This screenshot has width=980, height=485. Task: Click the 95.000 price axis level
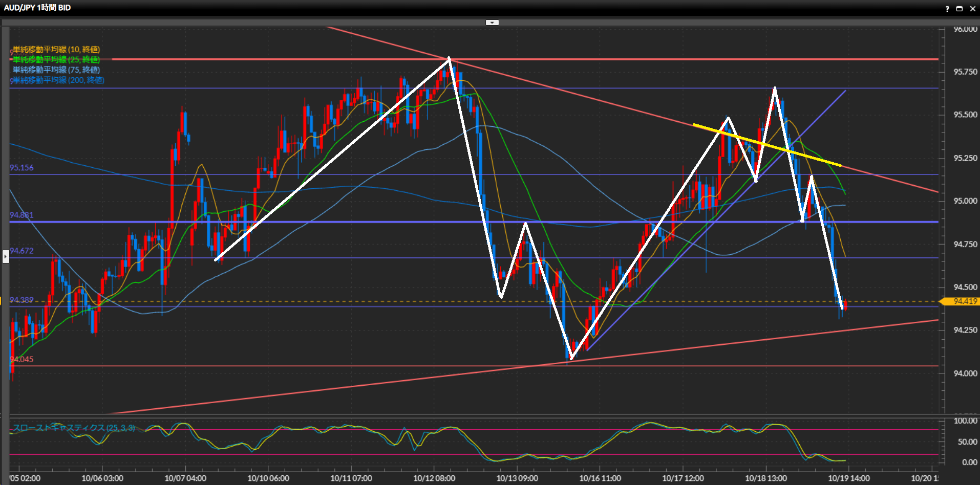pos(965,201)
